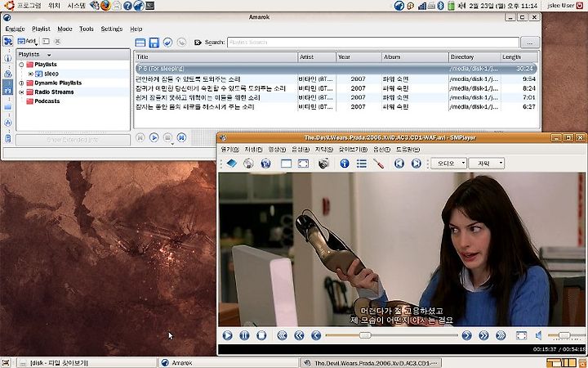The height and width of the screenshot is (368, 588).
Task: Open the 자막 subtitle dropdown
Action: coord(486,164)
